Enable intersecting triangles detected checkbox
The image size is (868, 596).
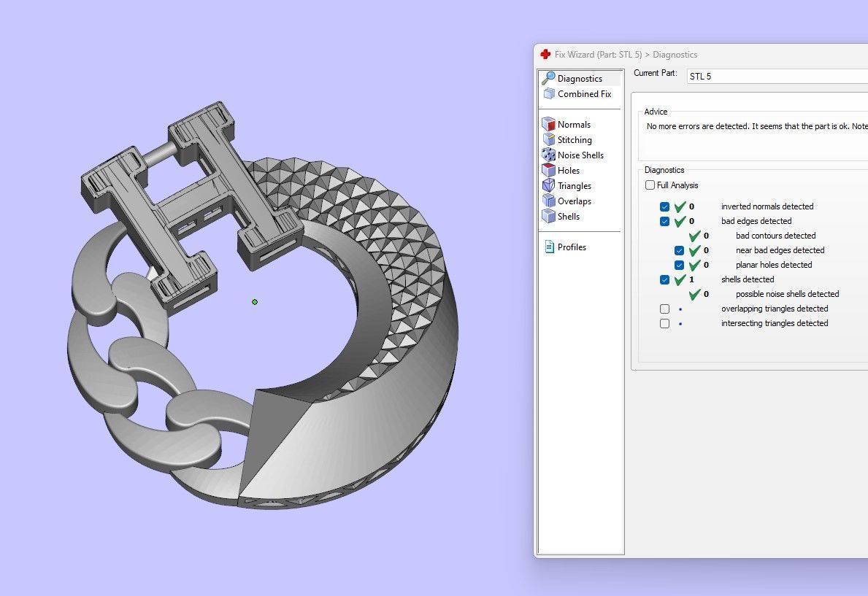click(x=664, y=324)
